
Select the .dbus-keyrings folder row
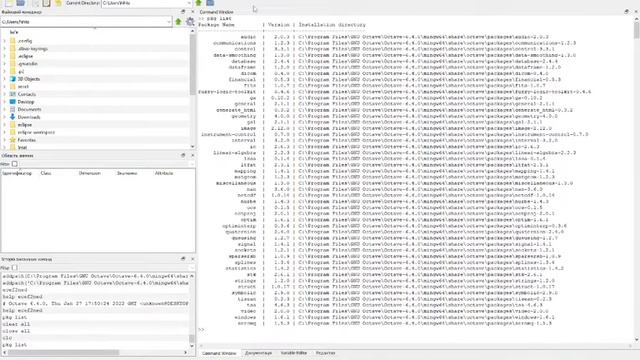95,49
